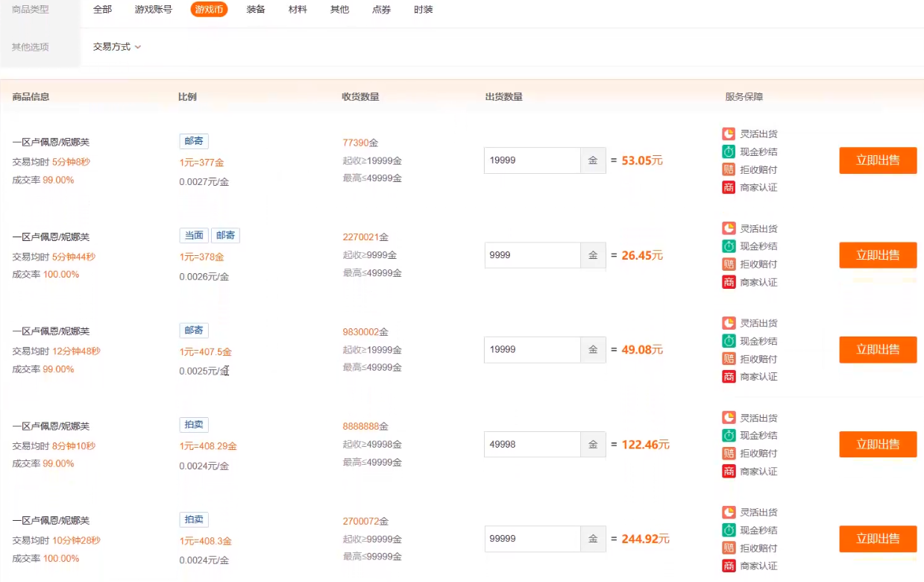Click the 当面 trade tag in second listing
Viewport: 924px width, 582px height.
(x=194, y=236)
